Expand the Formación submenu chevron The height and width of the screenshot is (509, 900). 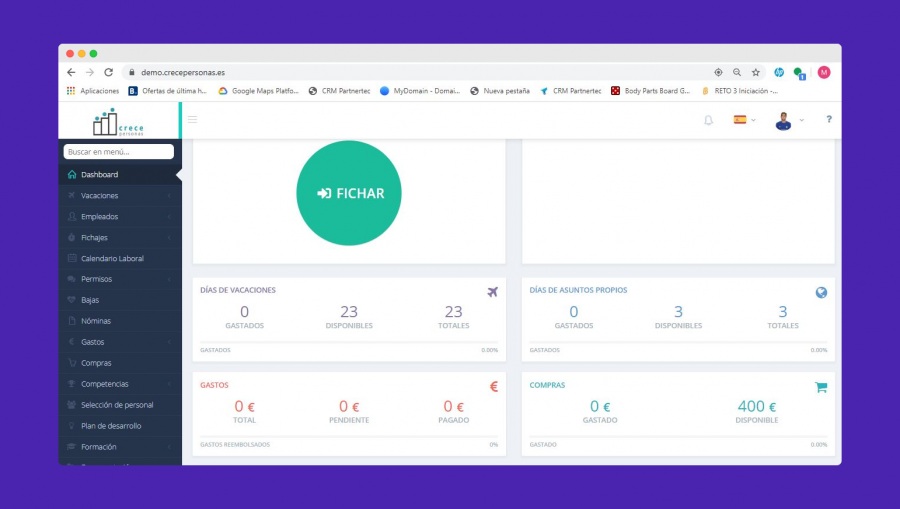click(169, 446)
